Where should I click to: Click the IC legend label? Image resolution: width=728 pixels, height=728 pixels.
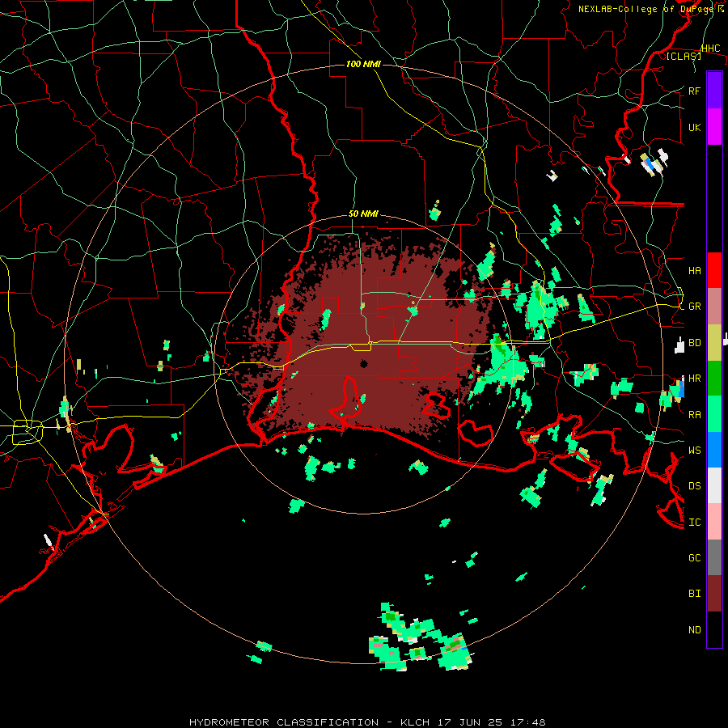tap(694, 523)
